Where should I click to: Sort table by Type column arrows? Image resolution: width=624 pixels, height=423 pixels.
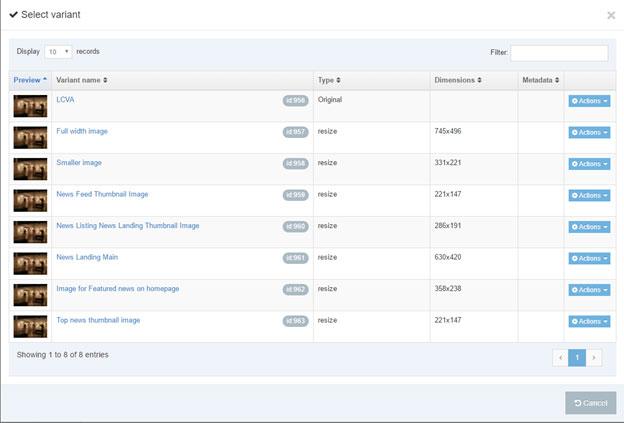(338, 80)
